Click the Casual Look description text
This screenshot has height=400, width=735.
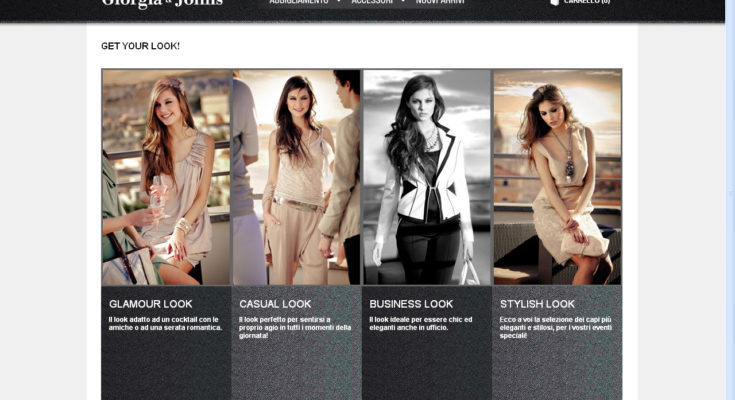295,327
